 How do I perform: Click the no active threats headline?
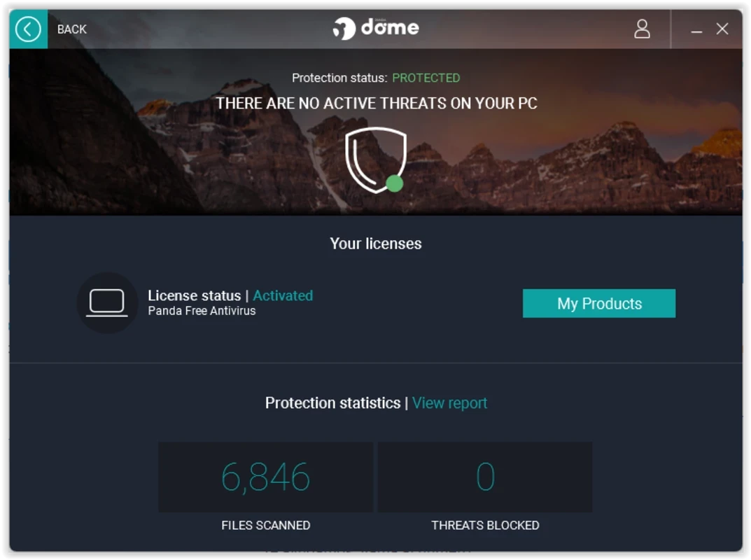point(376,104)
